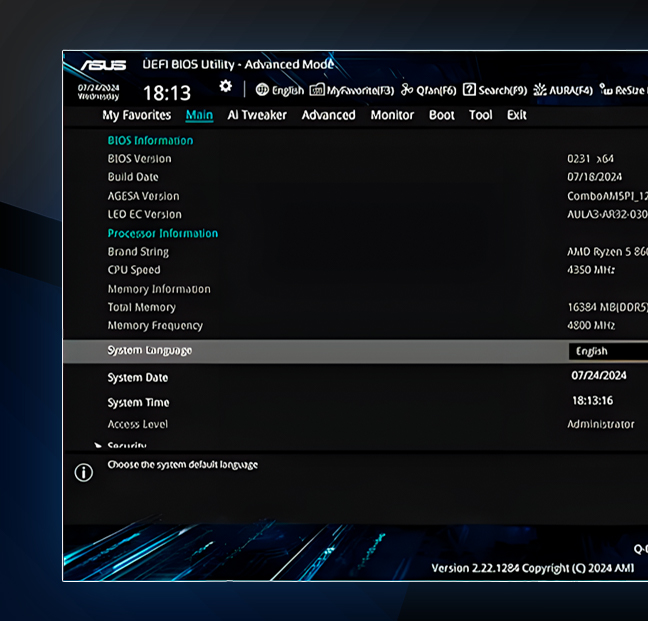This screenshot has height=621, width=648.
Task: Open Qfan(F6) fan control
Action: click(x=407, y=90)
